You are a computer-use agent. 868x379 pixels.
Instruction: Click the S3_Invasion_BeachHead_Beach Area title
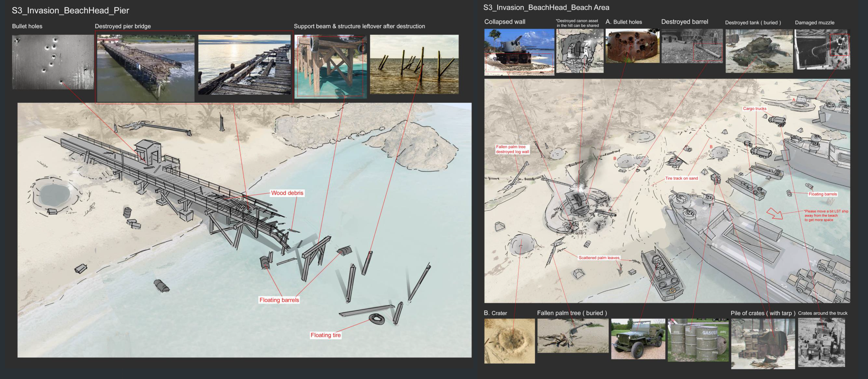pyautogui.click(x=546, y=7)
